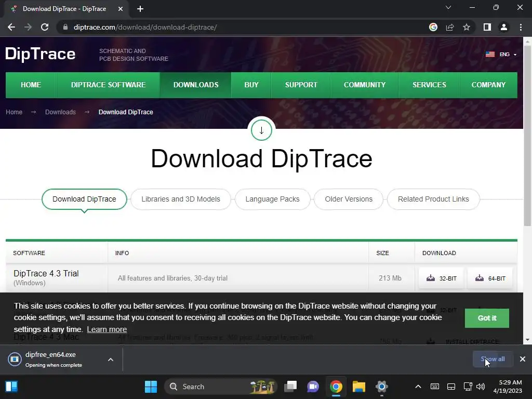Screen dimensions: 532x399
Task: Open a new browser tab
Action: (140, 9)
